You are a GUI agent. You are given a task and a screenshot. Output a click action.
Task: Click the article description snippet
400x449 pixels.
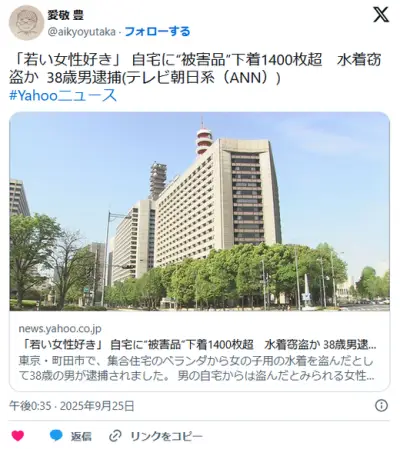(x=196, y=368)
